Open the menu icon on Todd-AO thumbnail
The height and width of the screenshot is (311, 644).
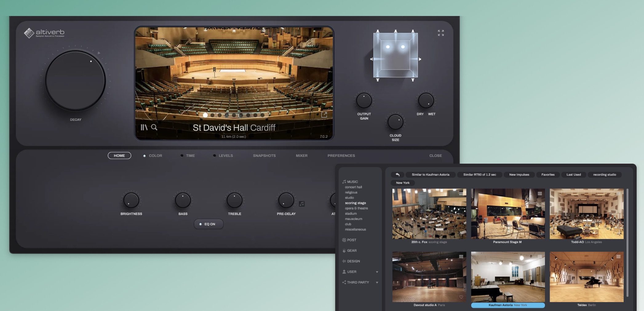click(x=618, y=193)
